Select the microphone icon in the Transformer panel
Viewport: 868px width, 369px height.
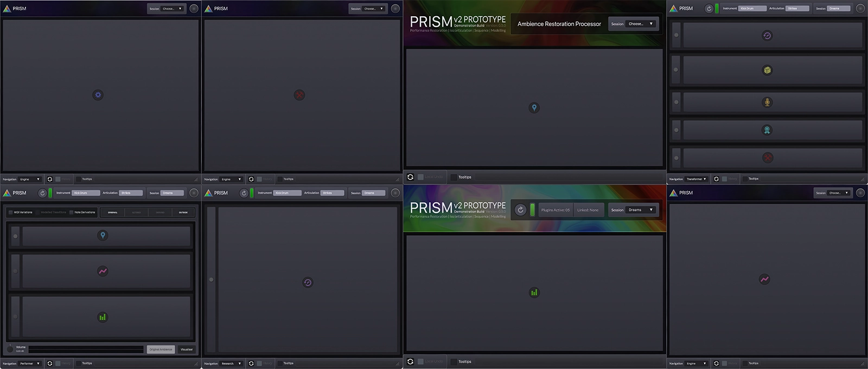pyautogui.click(x=767, y=102)
